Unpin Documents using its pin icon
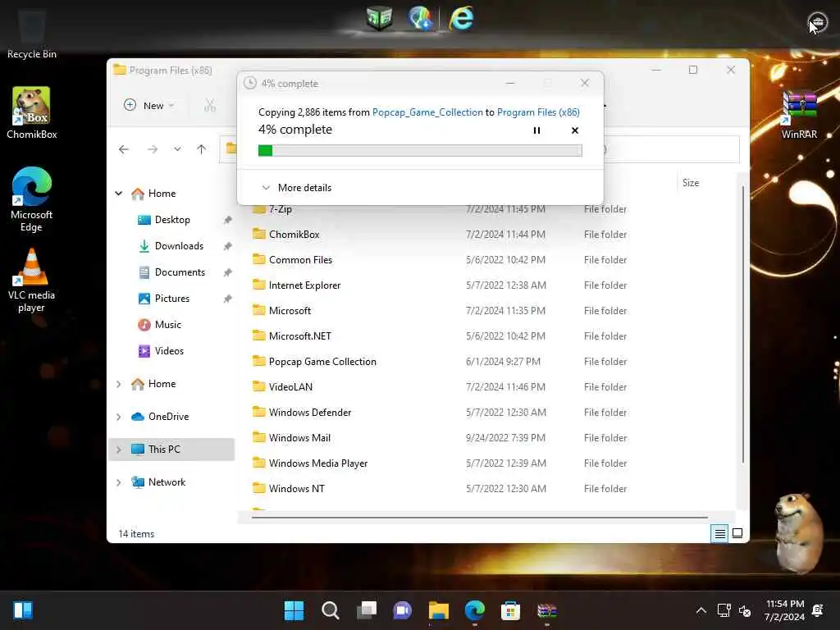Viewport: 840px width, 630px height. click(228, 272)
